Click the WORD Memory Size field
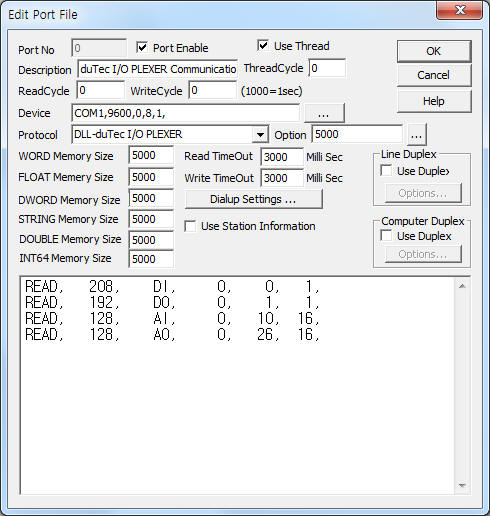The height and width of the screenshot is (516, 490). pyautogui.click(x=151, y=155)
